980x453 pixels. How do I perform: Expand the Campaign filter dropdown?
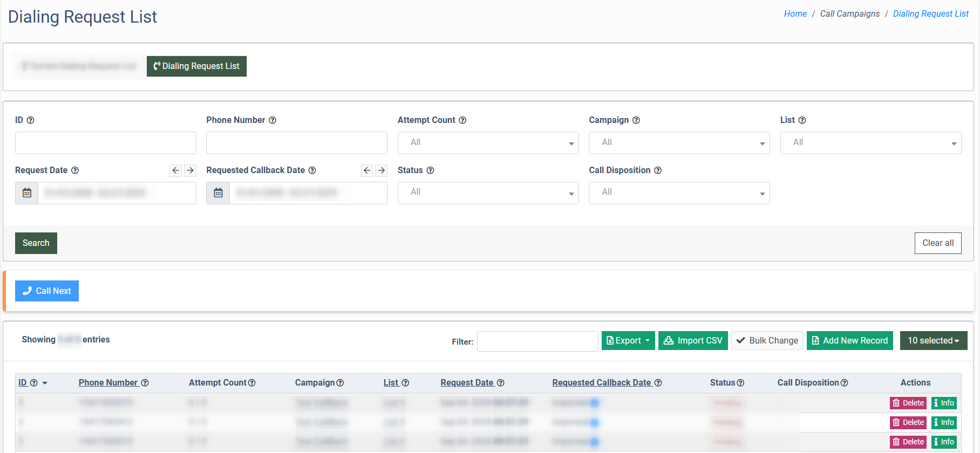click(679, 143)
